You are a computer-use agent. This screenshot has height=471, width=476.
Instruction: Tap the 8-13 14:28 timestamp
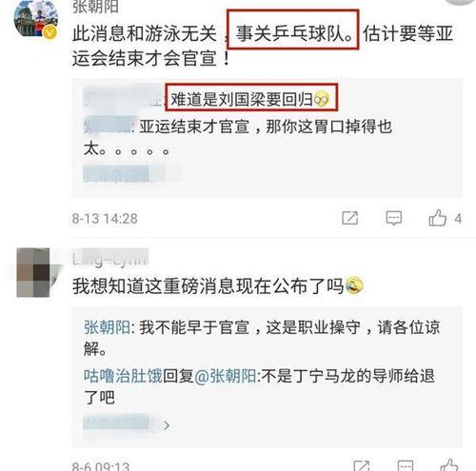pyautogui.click(x=105, y=219)
